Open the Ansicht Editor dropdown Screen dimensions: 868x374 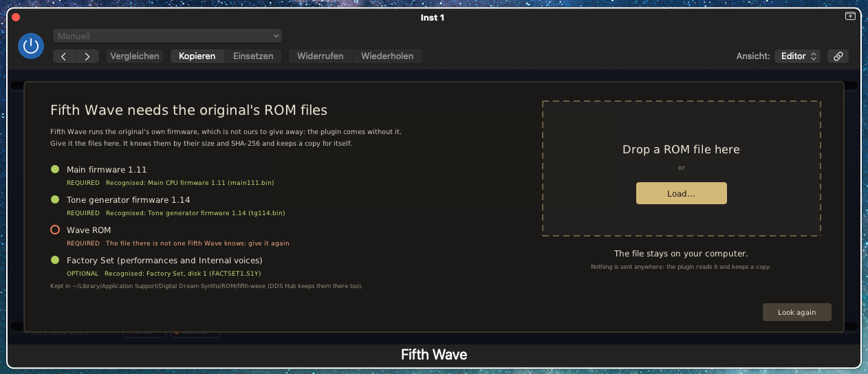coord(797,56)
